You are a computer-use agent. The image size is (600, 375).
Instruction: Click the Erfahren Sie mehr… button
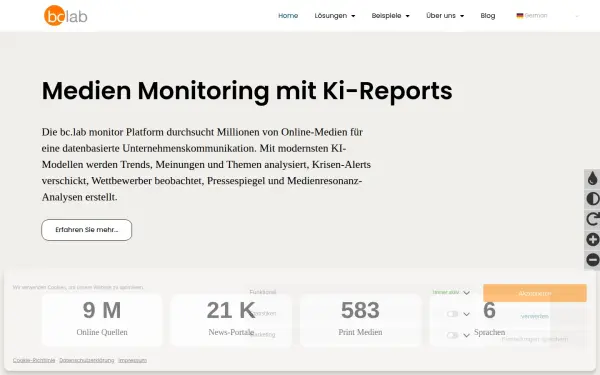coord(86,230)
